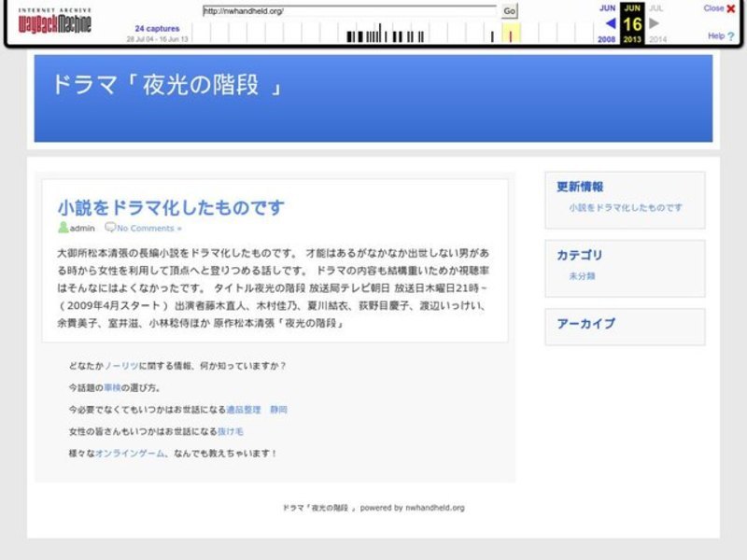Open sidebar recent post 小説をドラマ化したものです
Viewport: 747px width, 560px height.
coord(626,207)
